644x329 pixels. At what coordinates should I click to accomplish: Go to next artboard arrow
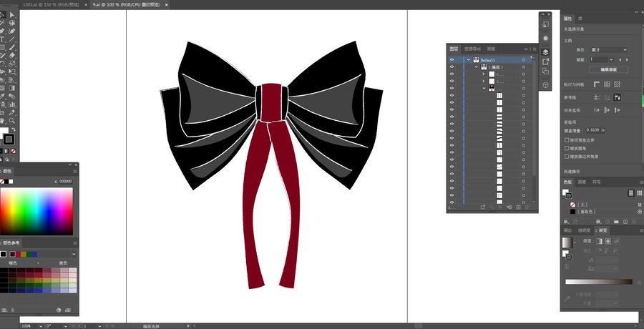click(627, 59)
